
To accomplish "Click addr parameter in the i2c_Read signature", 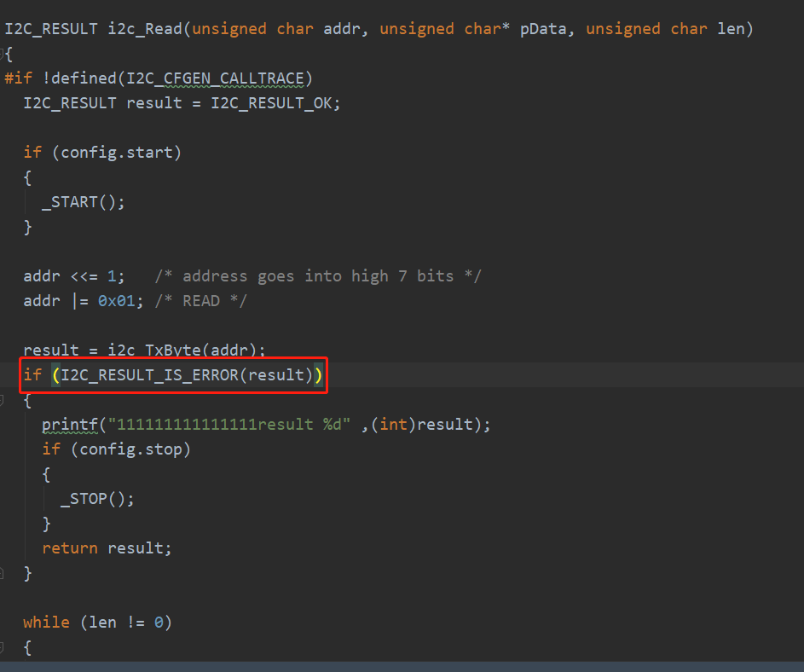I will pos(342,29).
